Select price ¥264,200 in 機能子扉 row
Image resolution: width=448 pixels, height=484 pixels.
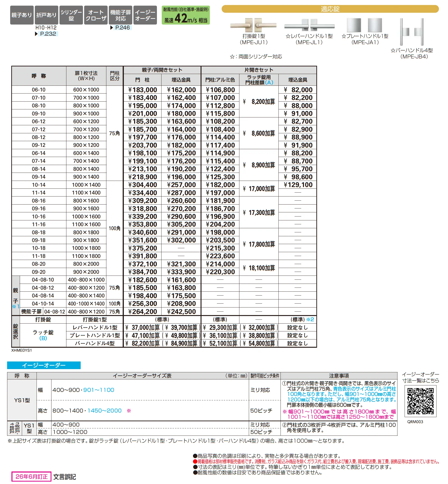[142, 312]
